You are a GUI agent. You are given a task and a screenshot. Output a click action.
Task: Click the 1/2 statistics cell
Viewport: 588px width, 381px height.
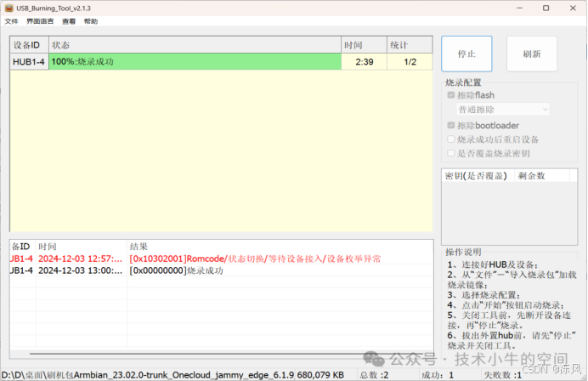pos(410,61)
